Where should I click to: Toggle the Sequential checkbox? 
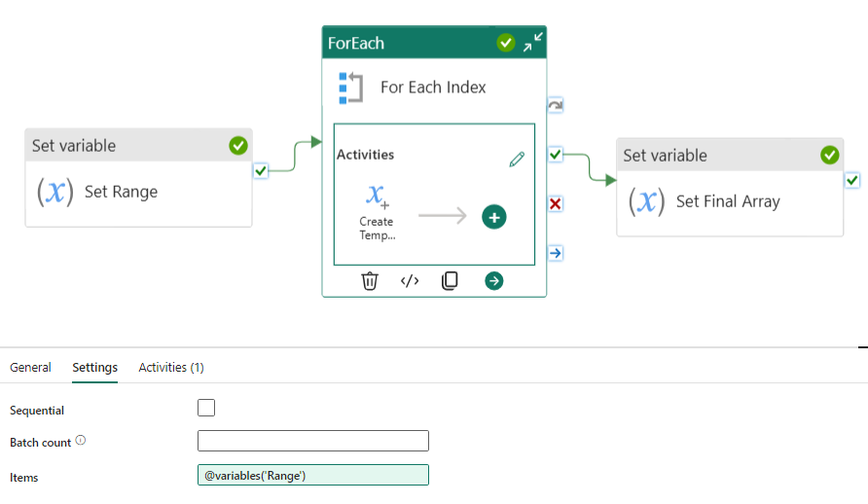point(206,408)
